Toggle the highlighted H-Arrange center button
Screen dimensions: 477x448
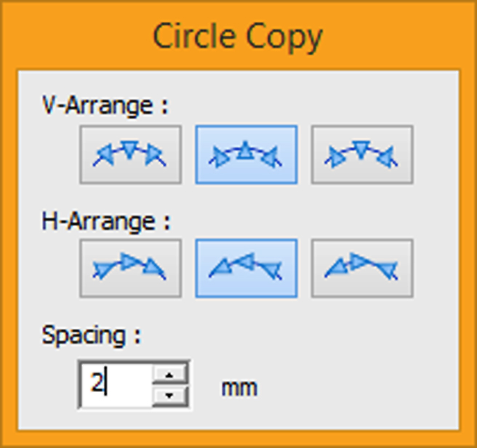click(x=246, y=268)
